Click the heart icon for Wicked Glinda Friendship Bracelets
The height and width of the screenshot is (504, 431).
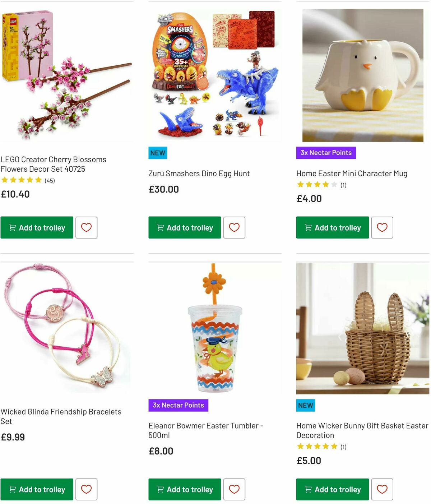click(86, 489)
